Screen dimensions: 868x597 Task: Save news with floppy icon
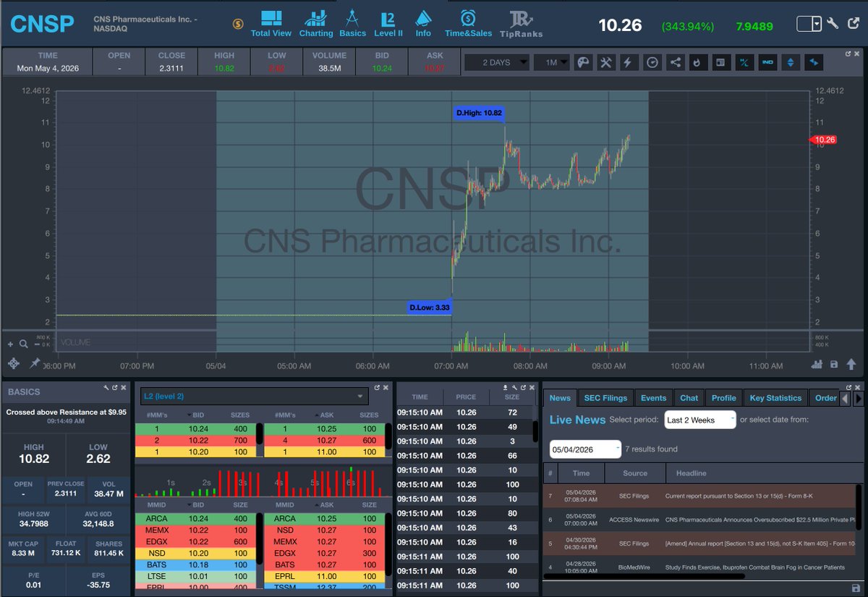pyautogui.click(x=856, y=588)
